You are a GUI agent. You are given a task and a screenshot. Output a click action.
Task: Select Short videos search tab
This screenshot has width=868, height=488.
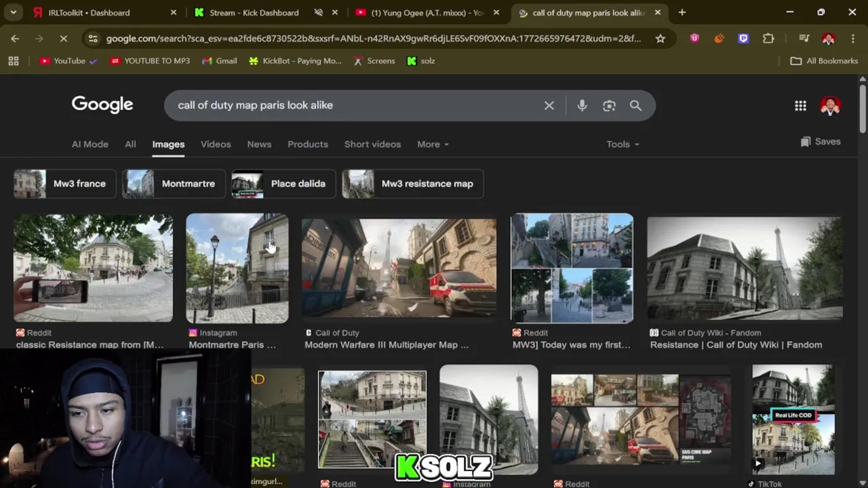point(372,144)
